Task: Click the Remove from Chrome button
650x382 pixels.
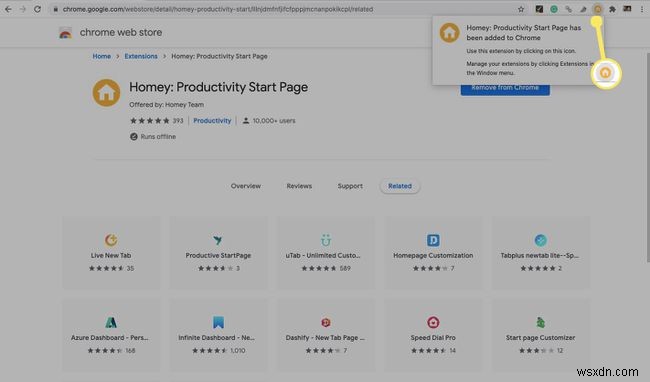Action: pos(505,89)
